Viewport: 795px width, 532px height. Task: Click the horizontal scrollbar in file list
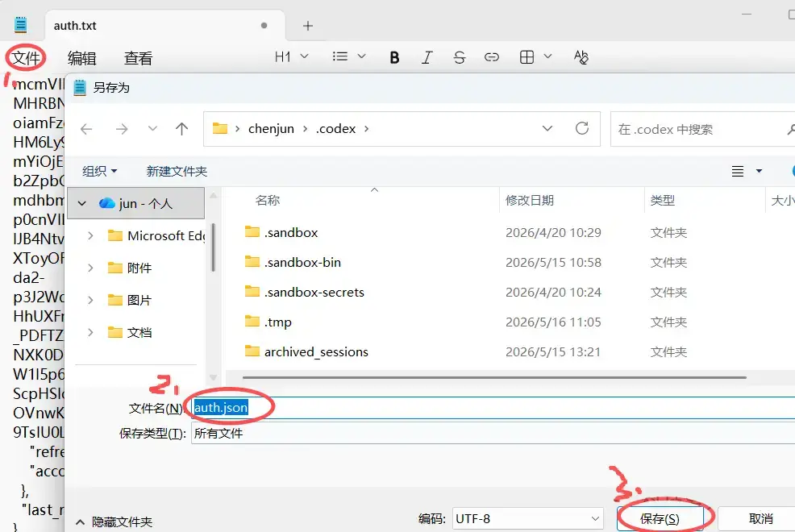[x=494, y=377]
